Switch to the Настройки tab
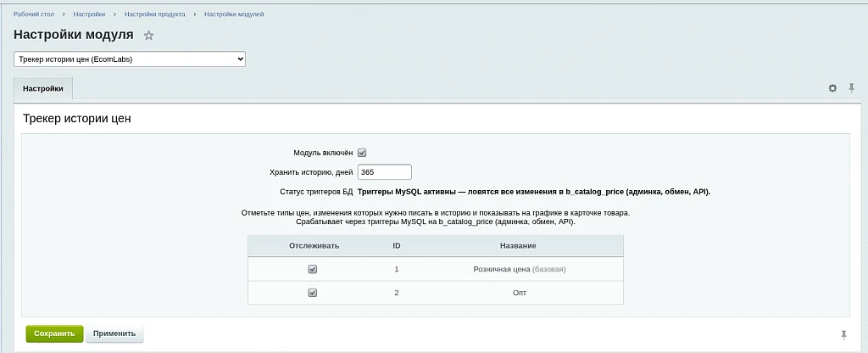This screenshot has width=868, height=353. [43, 88]
